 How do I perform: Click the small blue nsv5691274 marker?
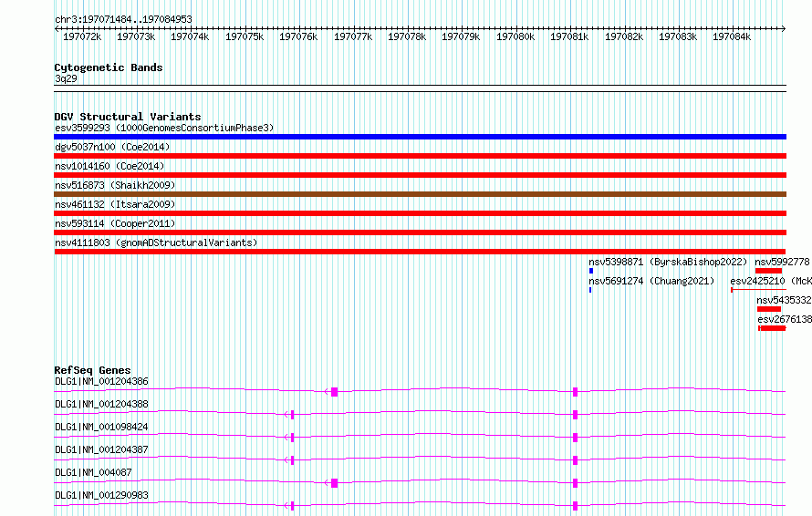(x=589, y=290)
